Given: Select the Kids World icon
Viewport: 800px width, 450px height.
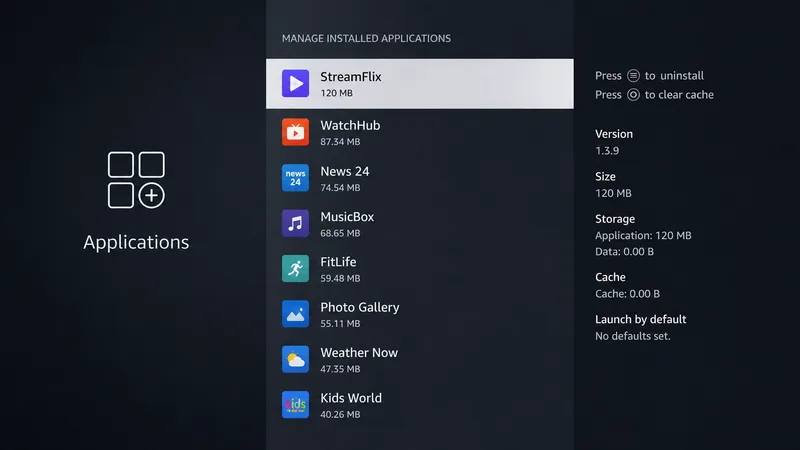Looking at the screenshot, I should [x=295, y=405].
